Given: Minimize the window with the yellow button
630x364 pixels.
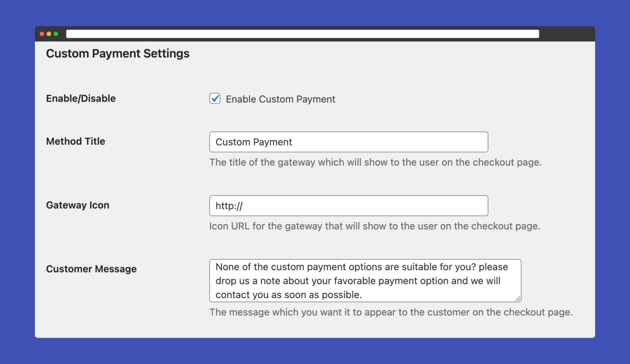Looking at the screenshot, I should click(49, 34).
